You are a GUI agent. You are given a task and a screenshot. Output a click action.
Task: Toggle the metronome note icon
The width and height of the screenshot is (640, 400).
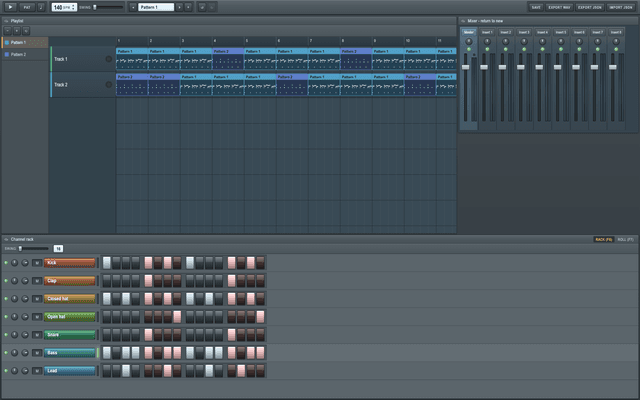tap(41, 7)
